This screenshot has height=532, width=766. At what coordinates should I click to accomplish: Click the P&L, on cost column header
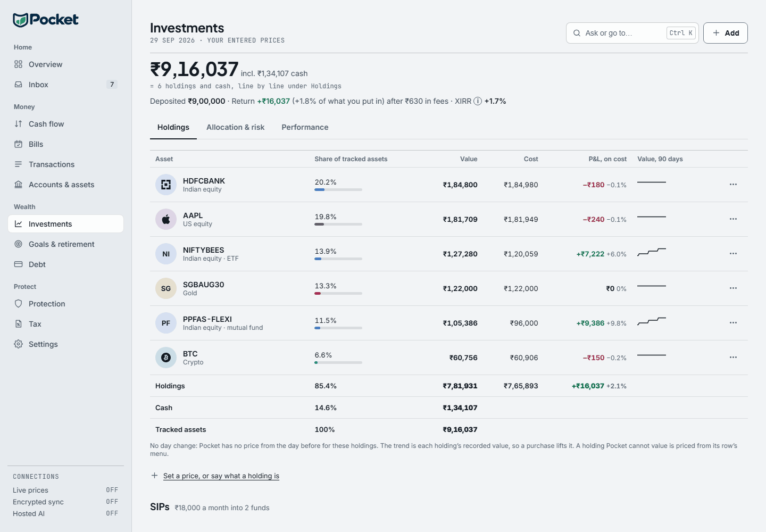click(x=607, y=159)
